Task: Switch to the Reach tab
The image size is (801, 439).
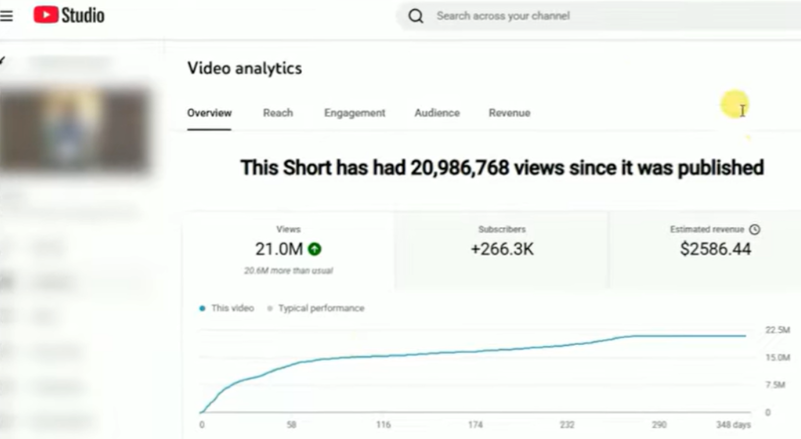Action: click(278, 113)
